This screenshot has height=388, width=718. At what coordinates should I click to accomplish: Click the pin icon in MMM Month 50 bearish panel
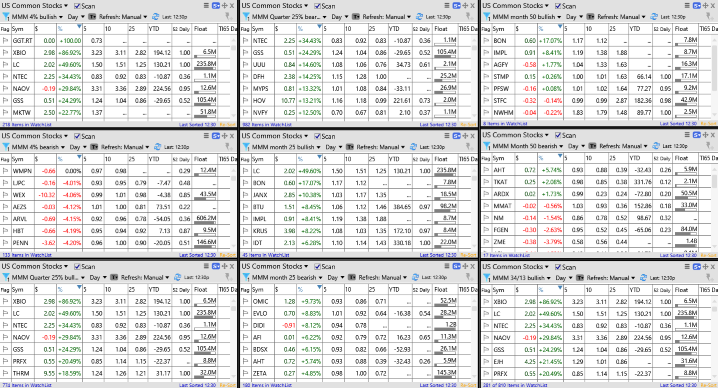coord(709,146)
